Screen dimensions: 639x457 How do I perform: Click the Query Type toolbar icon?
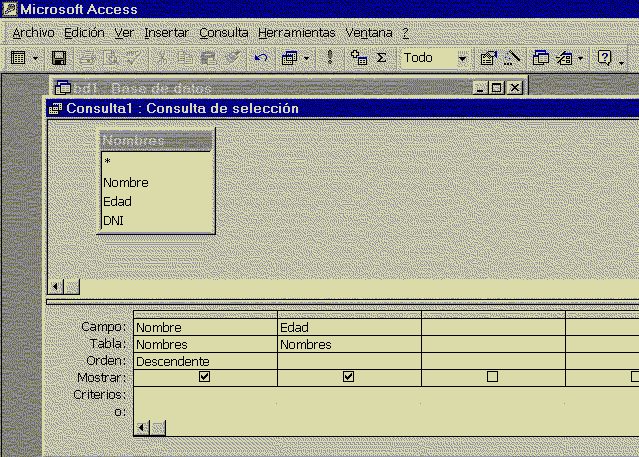(x=289, y=58)
